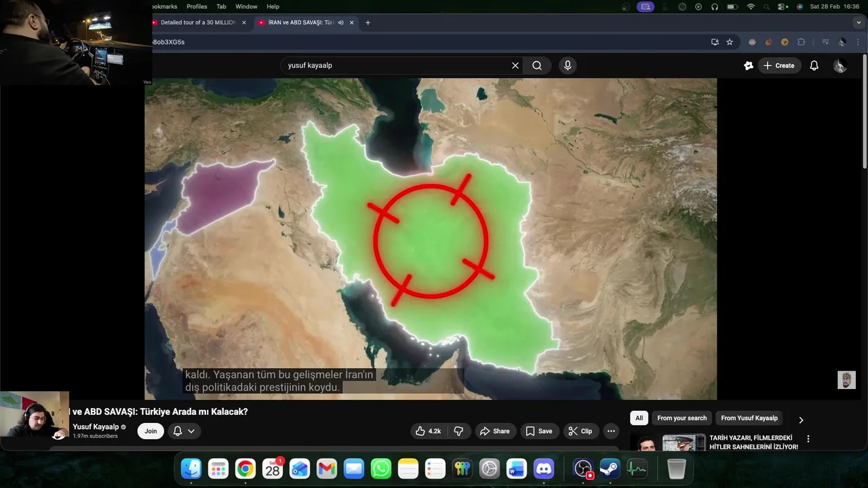Open the screen sharing purple menu bar icon

[646, 7]
